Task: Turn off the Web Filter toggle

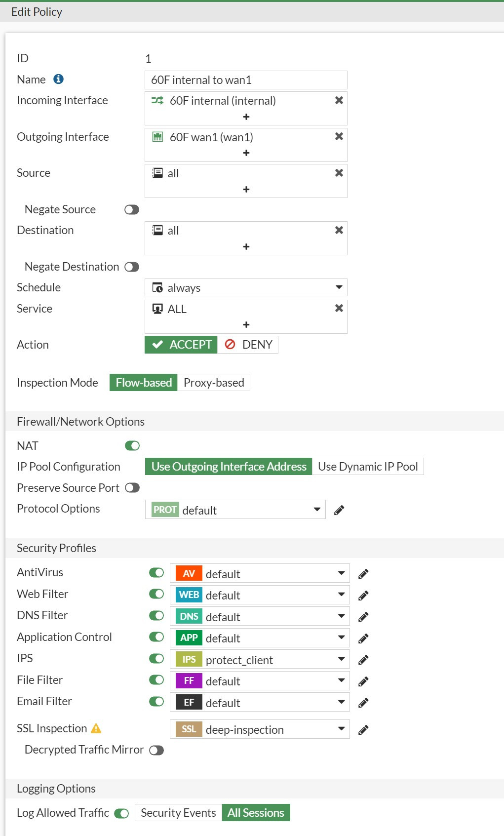Action: (x=156, y=594)
